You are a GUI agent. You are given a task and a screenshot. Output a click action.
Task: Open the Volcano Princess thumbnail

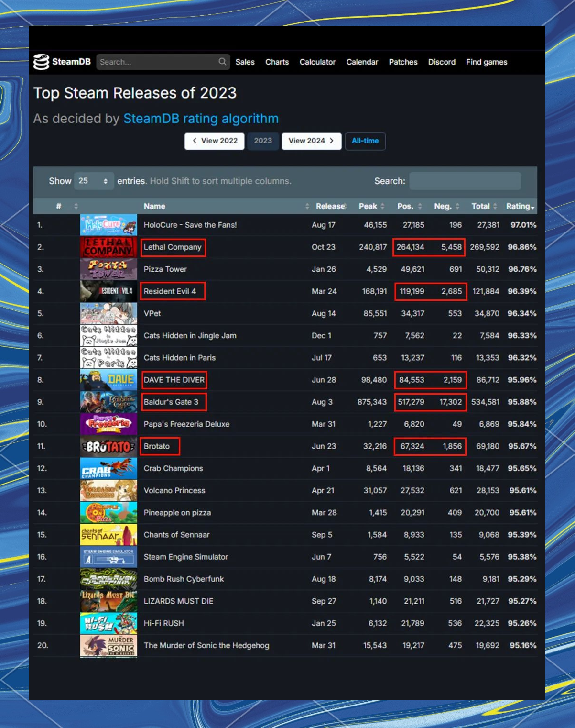(108, 490)
